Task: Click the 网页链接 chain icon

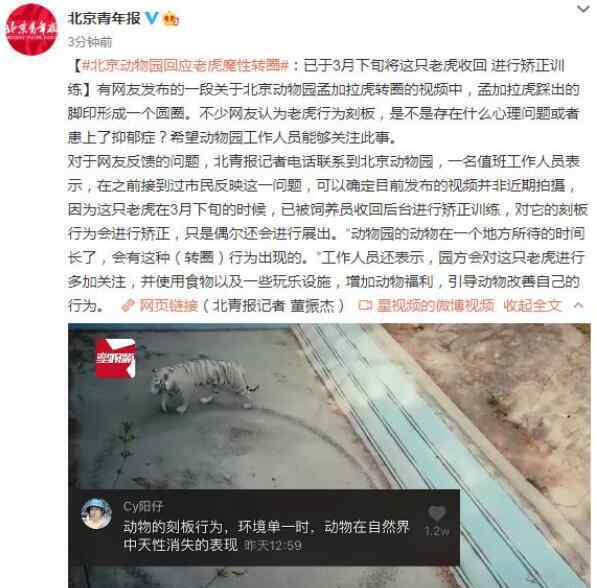Action: (128, 305)
